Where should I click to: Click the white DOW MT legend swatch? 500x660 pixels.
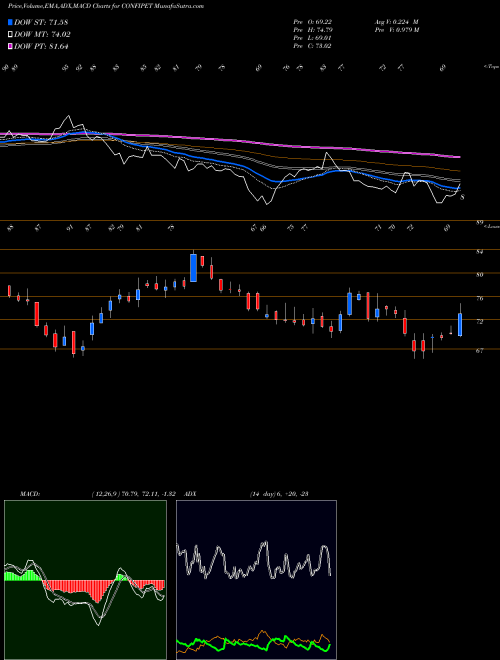click(11, 35)
